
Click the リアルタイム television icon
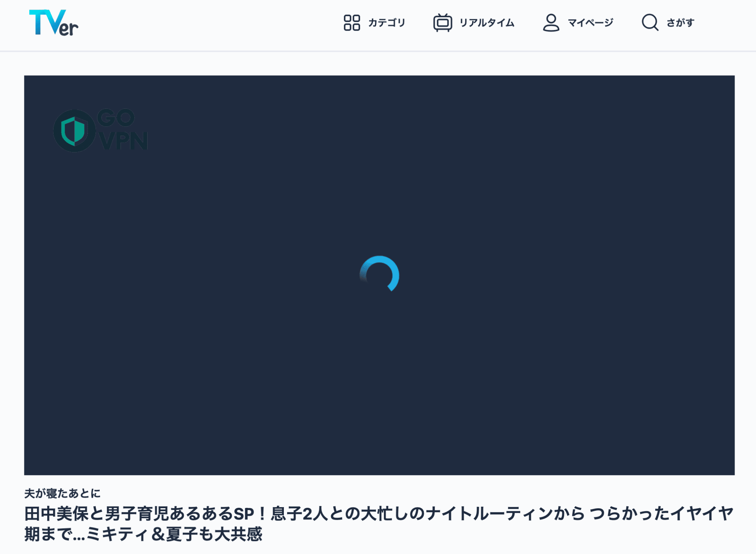point(443,22)
